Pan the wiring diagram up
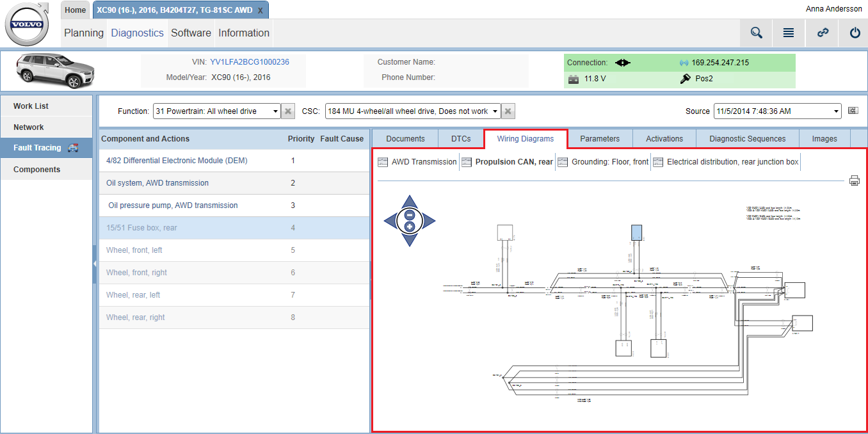This screenshot has height=434, width=868. coord(410,201)
